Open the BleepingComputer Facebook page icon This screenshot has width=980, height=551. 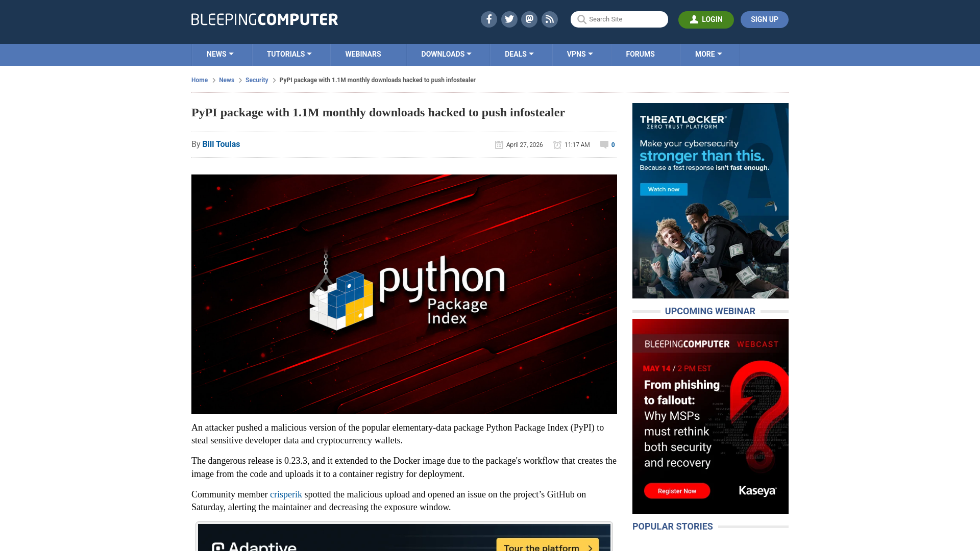click(488, 19)
